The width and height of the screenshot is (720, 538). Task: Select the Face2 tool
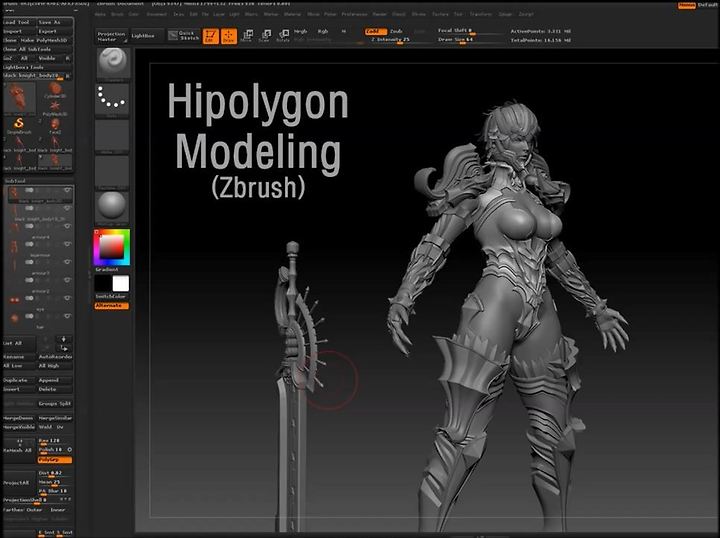[x=55, y=125]
